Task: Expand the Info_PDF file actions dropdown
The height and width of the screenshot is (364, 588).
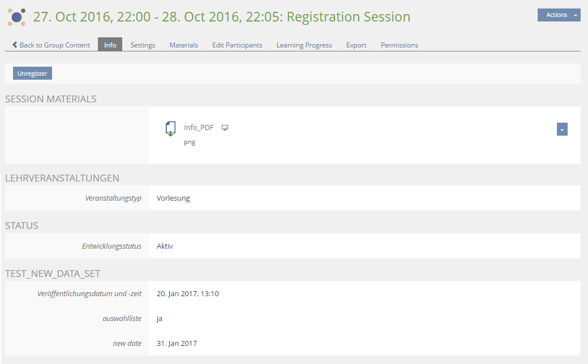Action: (x=562, y=129)
